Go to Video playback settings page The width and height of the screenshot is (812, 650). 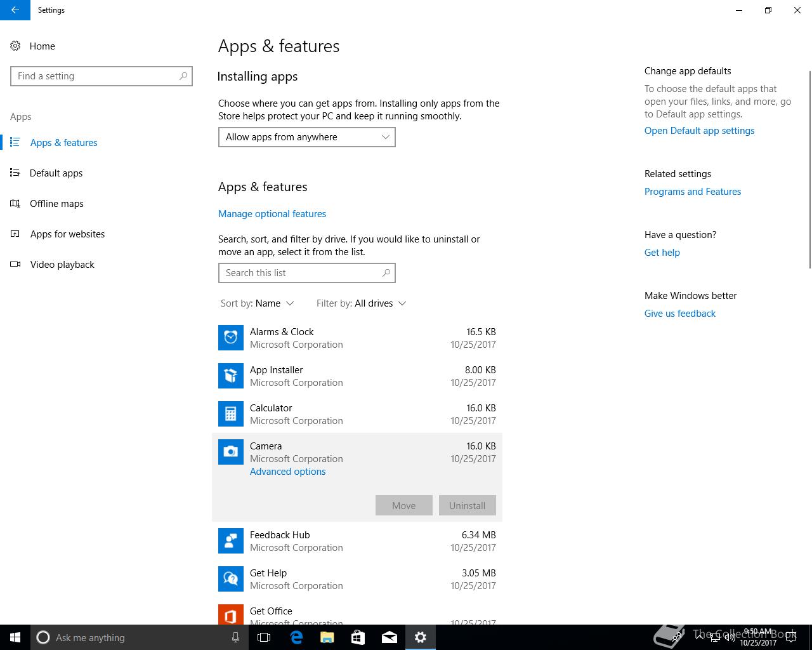pyautogui.click(x=62, y=264)
